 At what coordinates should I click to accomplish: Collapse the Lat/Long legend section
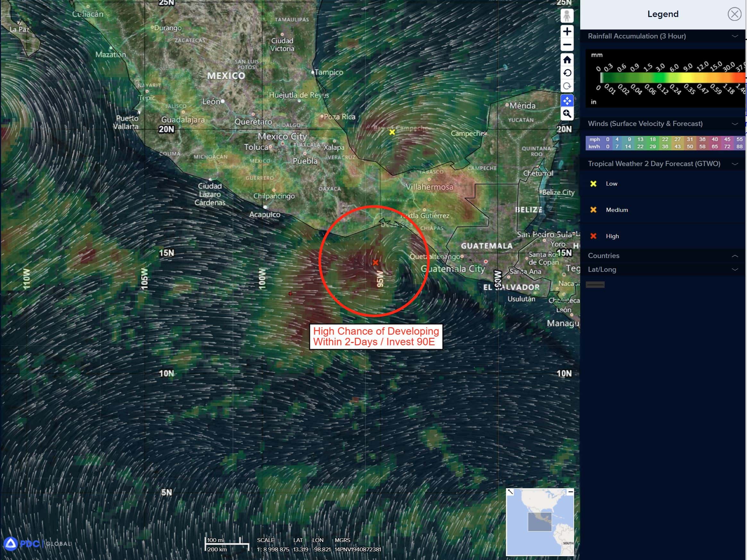734,269
